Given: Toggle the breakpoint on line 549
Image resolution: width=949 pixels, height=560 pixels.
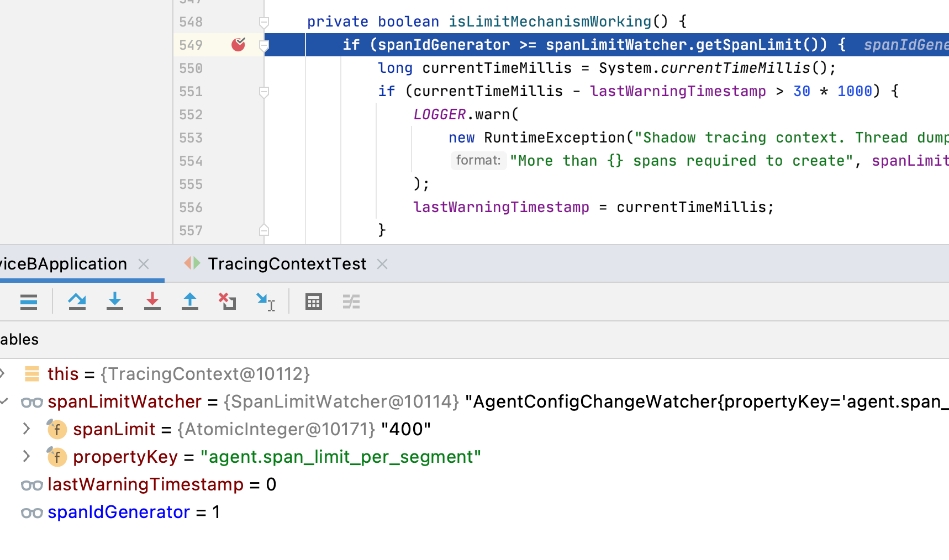Looking at the screenshot, I should click(239, 44).
